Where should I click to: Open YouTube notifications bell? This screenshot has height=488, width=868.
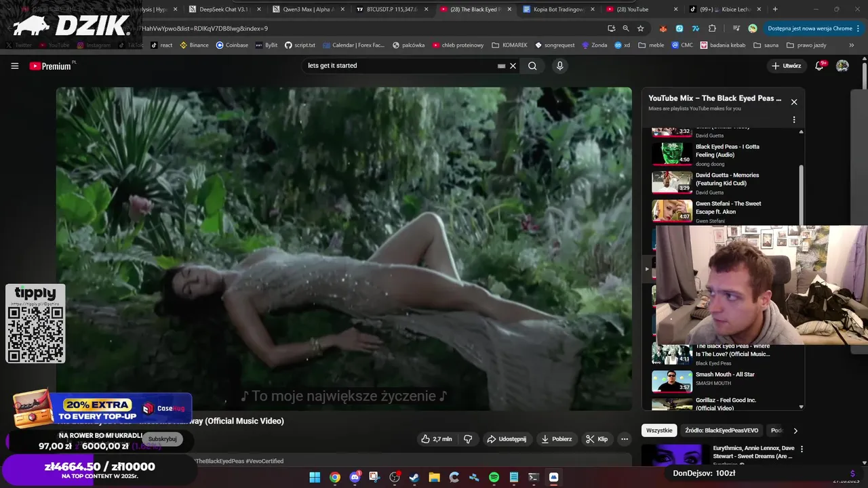coord(820,66)
